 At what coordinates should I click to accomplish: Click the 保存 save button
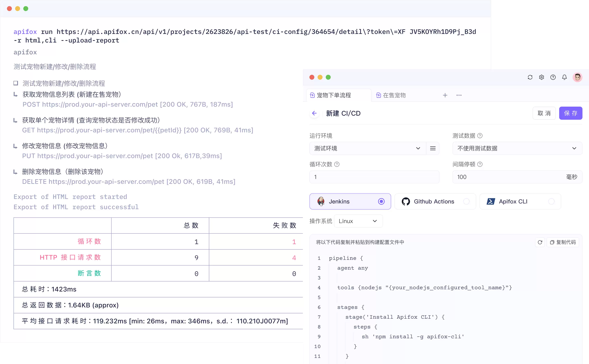(570, 113)
